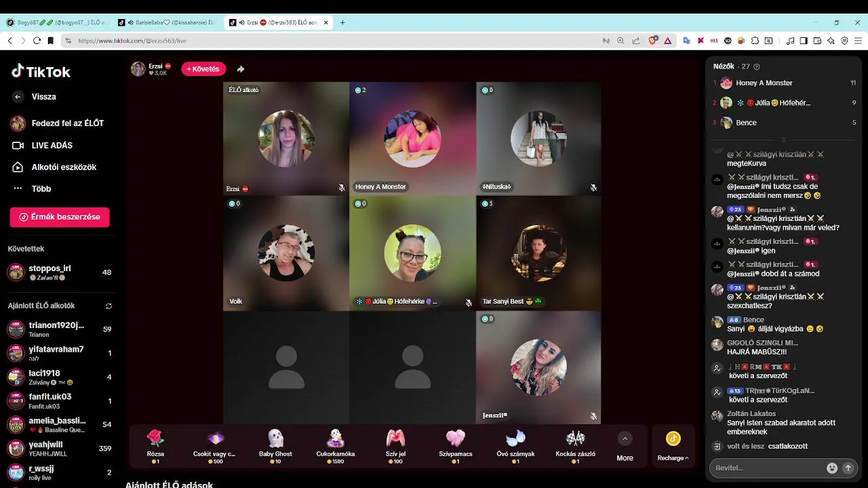Open a new browser tab
The height and width of the screenshot is (488, 868).
342,22
